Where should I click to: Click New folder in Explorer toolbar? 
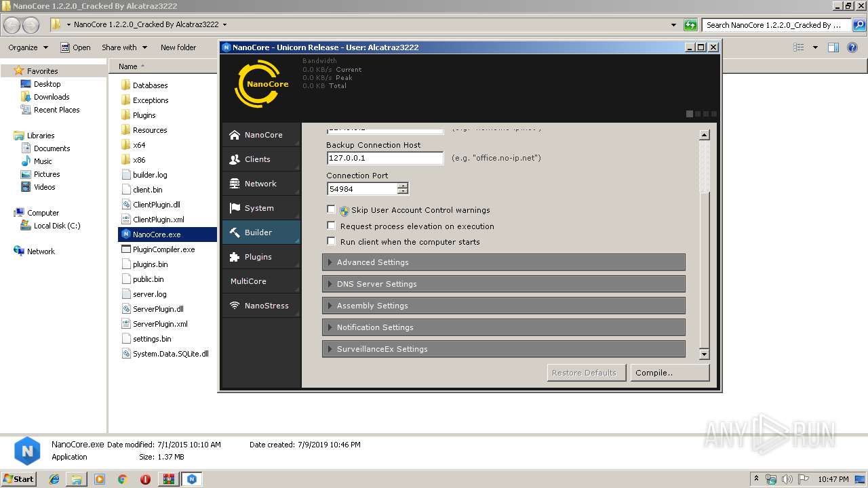coord(178,47)
